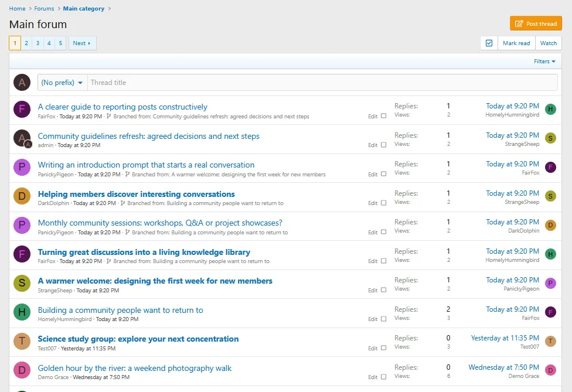Go to page 4
Screen dimensions: 572x392
coord(49,43)
